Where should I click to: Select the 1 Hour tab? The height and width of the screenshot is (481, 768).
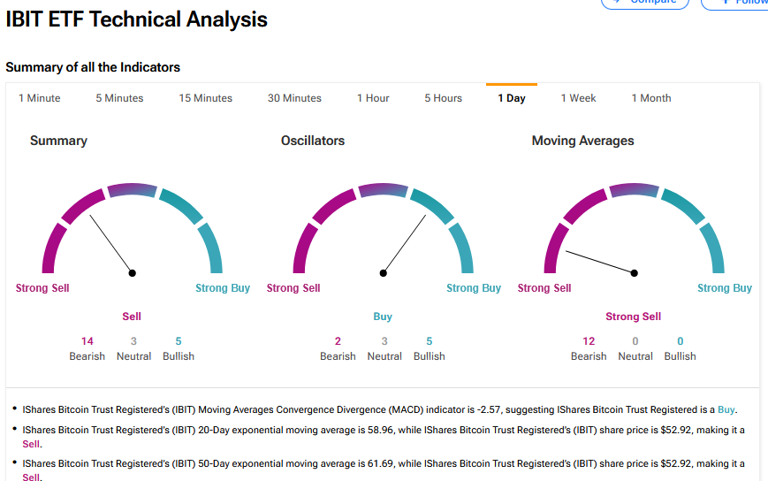[373, 98]
